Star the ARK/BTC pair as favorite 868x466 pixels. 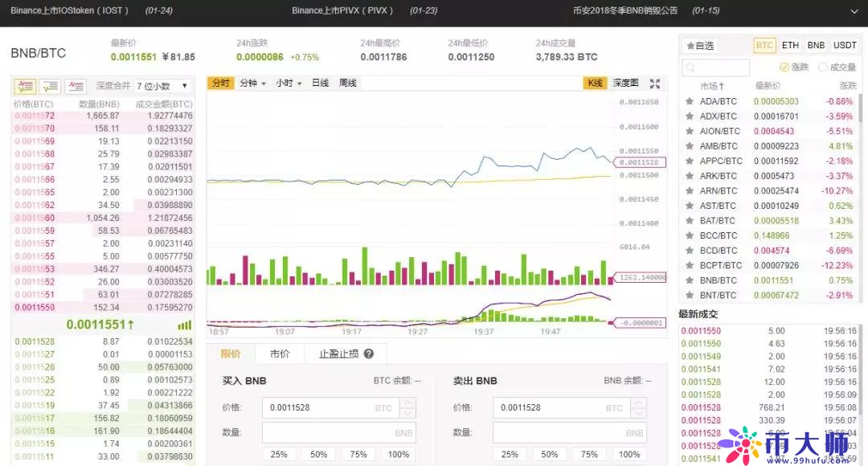(690, 176)
